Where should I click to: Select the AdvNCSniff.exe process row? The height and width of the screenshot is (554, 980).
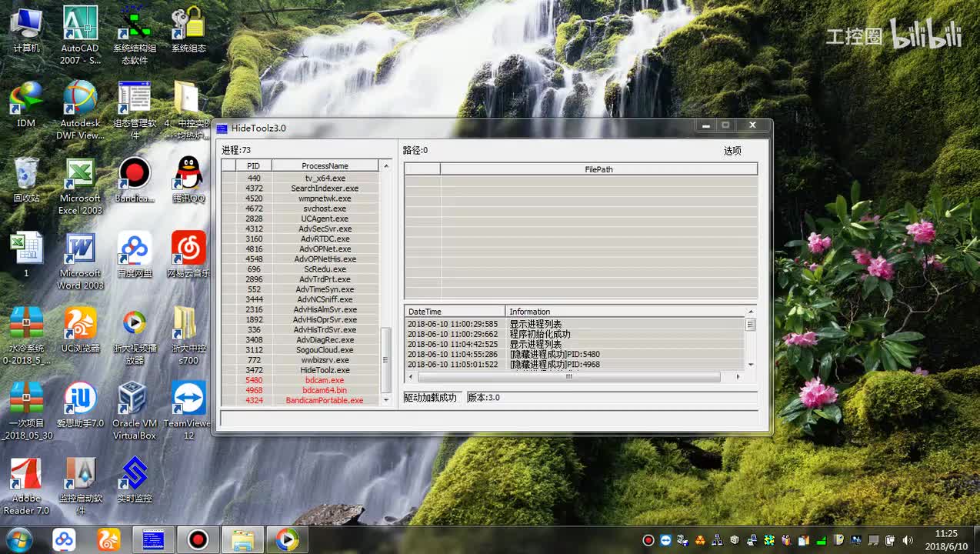(301, 299)
